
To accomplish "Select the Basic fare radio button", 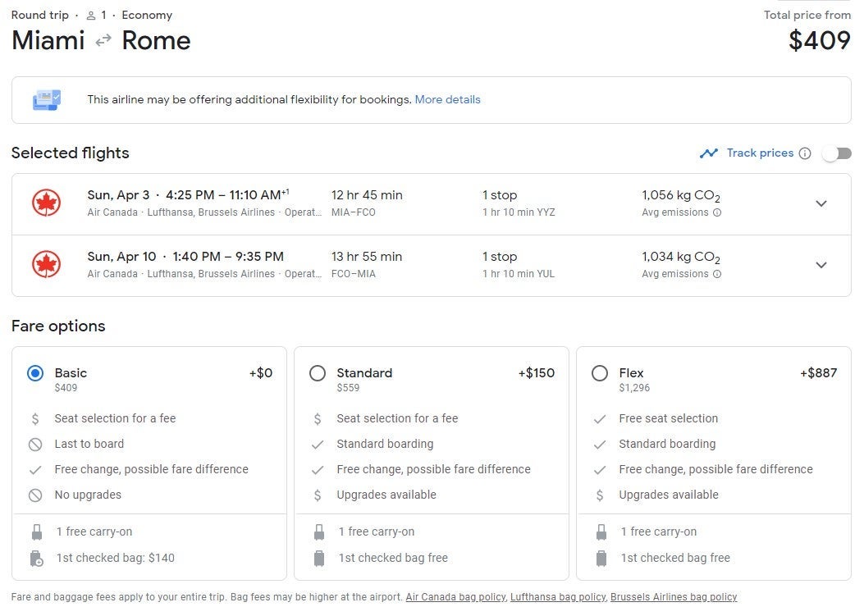I will tap(35, 373).
